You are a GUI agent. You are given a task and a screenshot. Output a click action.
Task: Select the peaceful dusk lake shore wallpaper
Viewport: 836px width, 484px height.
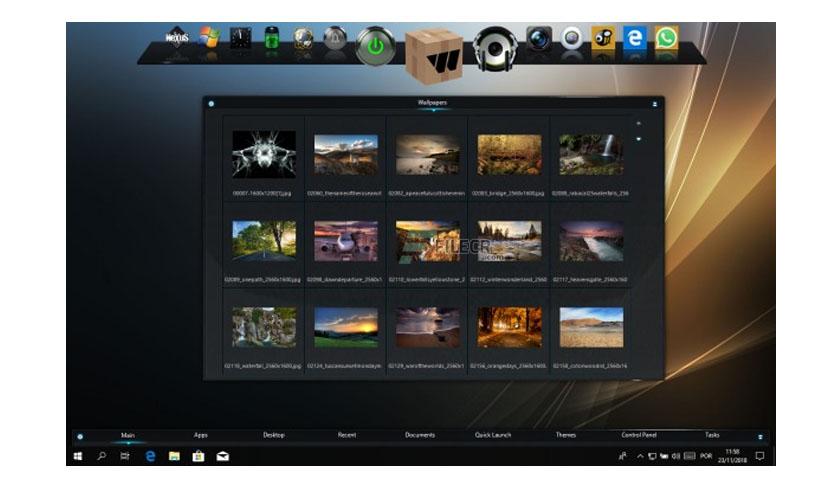[428, 154]
